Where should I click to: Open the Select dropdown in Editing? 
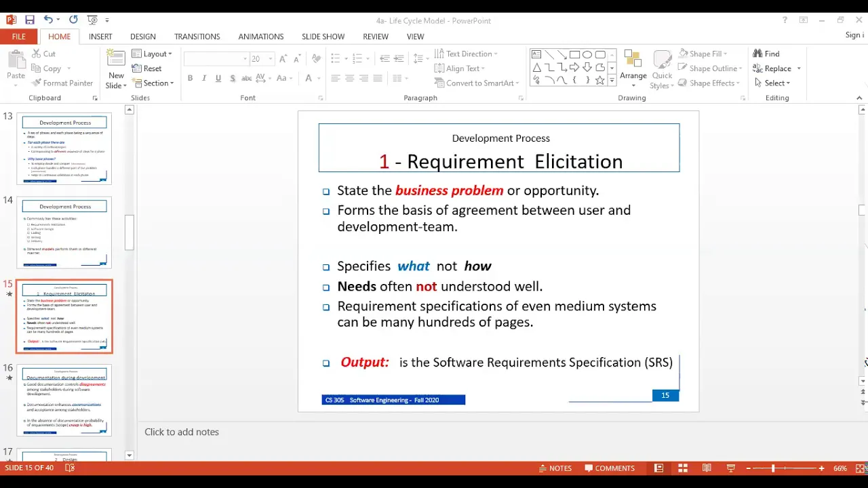(x=772, y=83)
